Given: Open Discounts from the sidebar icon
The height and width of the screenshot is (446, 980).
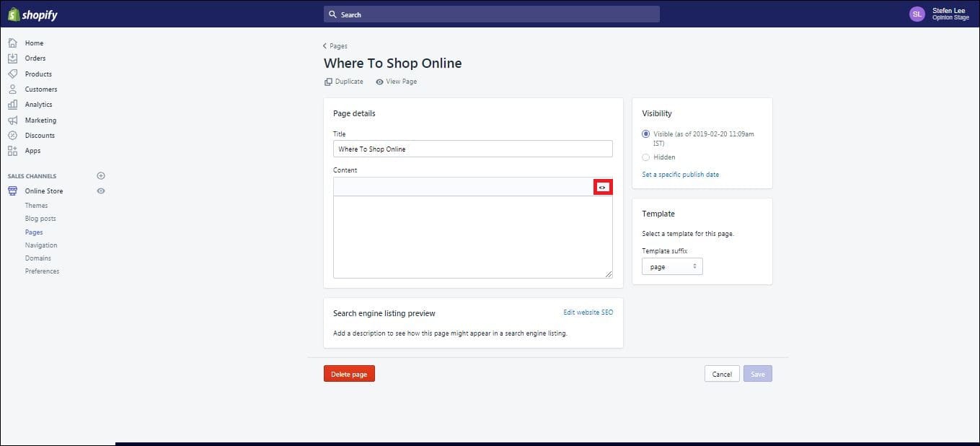Looking at the screenshot, I should [13, 135].
